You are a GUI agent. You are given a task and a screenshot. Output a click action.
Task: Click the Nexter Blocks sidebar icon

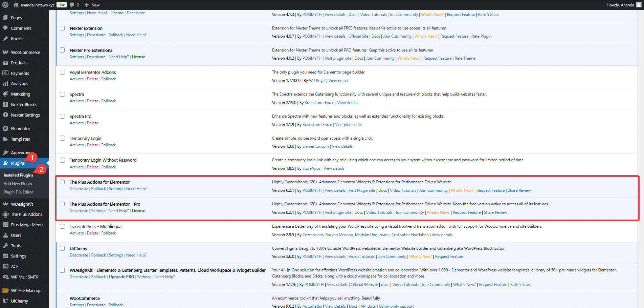pos(5,104)
